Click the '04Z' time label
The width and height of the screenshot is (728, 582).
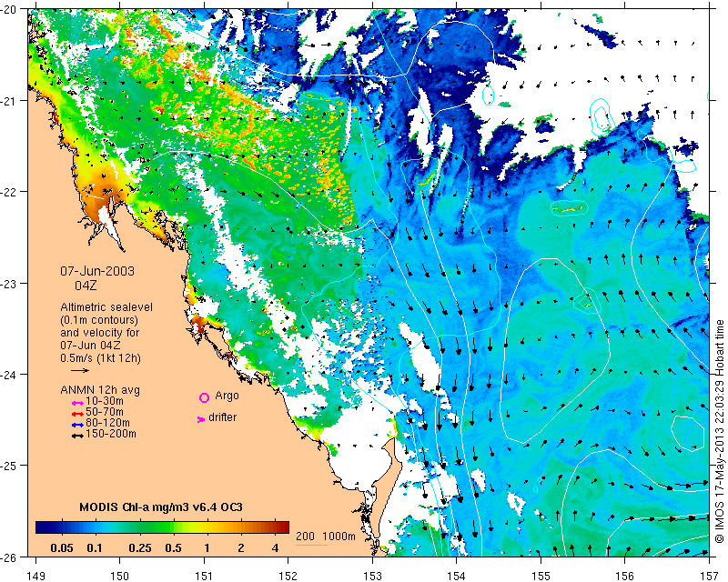click(86, 286)
